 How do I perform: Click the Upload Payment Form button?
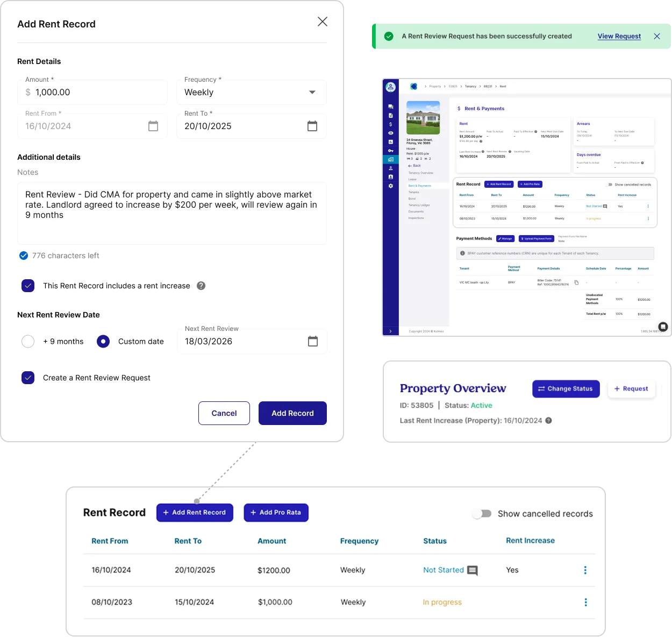point(537,238)
